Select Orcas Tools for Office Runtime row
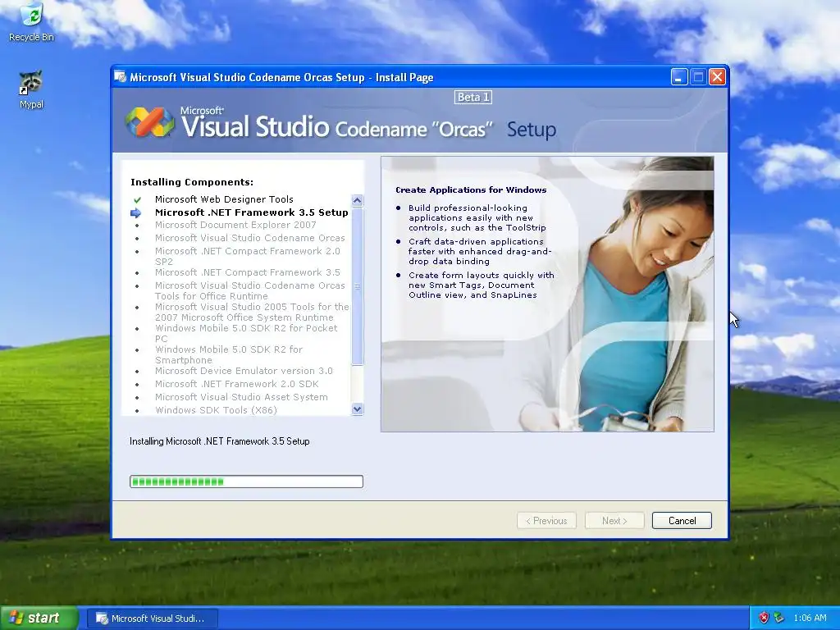Image resolution: width=840 pixels, height=630 pixels. point(249,290)
